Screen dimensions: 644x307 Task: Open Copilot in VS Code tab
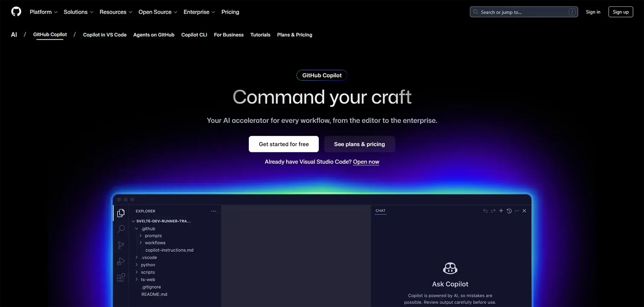click(105, 35)
